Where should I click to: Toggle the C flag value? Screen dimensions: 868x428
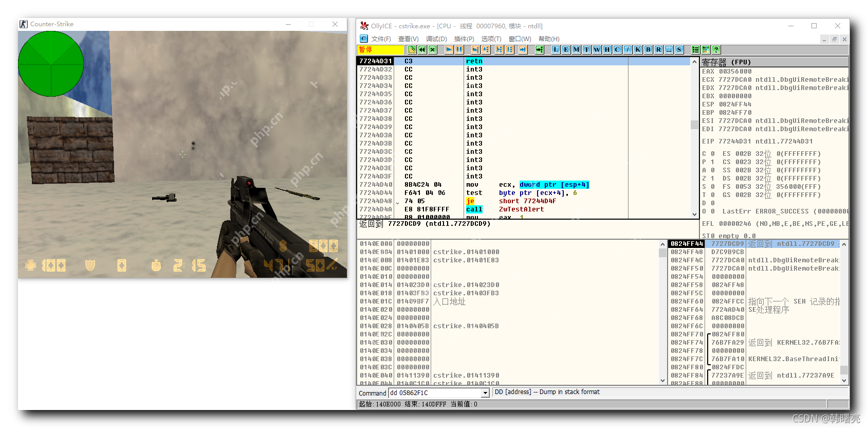pos(713,154)
